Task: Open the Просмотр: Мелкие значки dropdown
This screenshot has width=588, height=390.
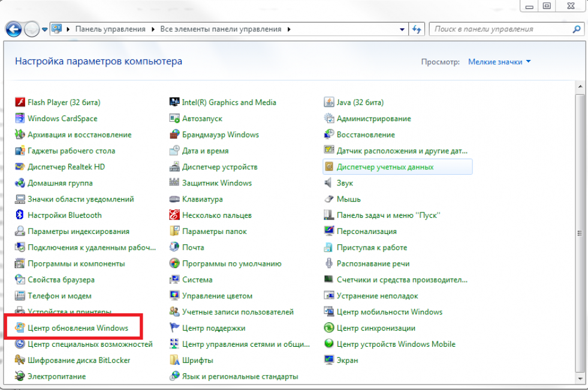Action: [499, 62]
